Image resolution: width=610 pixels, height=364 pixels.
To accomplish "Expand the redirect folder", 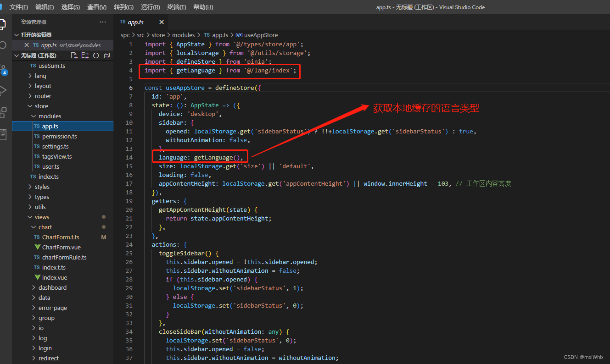I will 62,358.
